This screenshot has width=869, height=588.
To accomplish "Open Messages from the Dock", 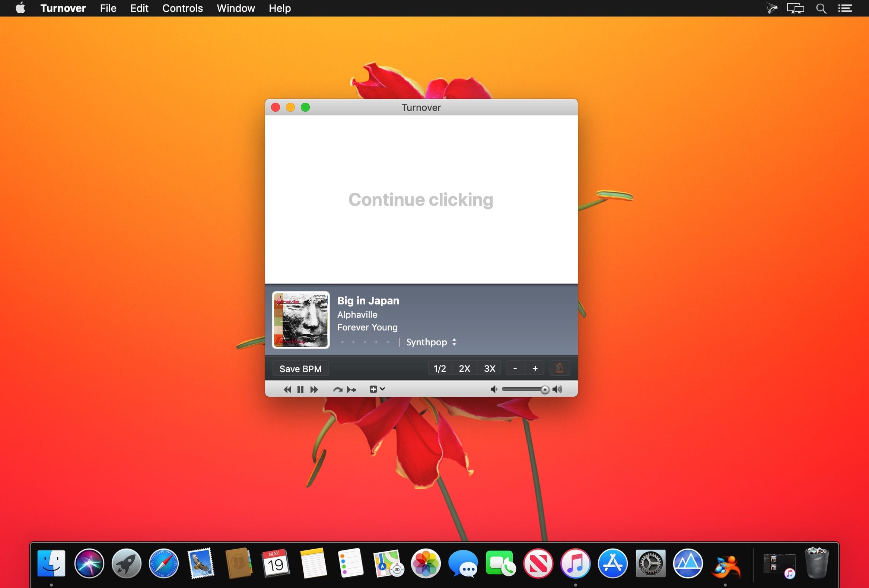I will (463, 563).
